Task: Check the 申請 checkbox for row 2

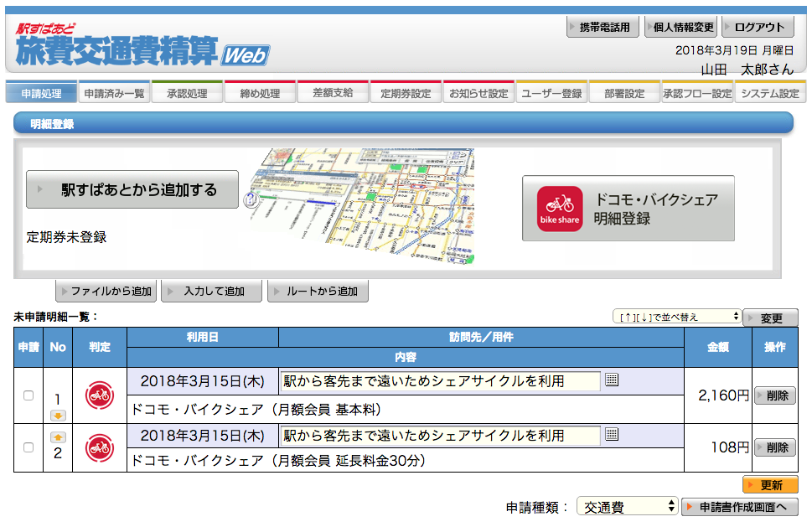Action: (x=28, y=447)
